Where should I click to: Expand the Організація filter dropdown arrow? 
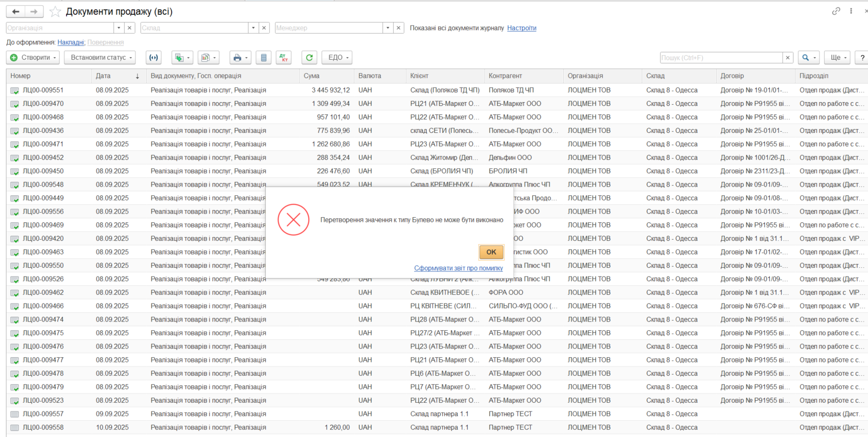(119, 28)
